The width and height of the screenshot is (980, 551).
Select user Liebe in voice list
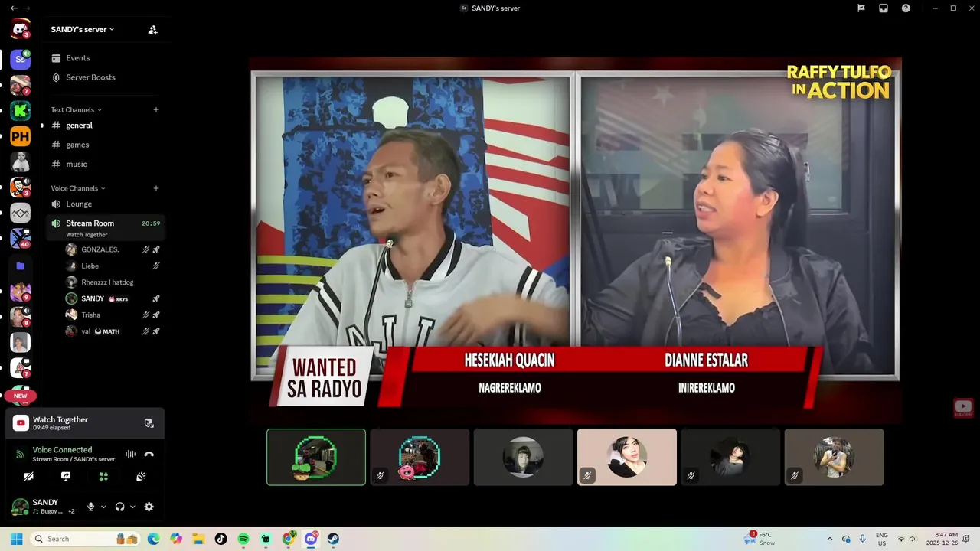point(113,266)
